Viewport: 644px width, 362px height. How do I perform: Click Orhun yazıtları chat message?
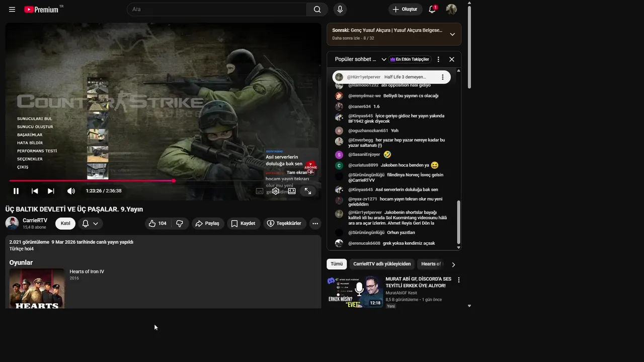[x=401, y=233]
